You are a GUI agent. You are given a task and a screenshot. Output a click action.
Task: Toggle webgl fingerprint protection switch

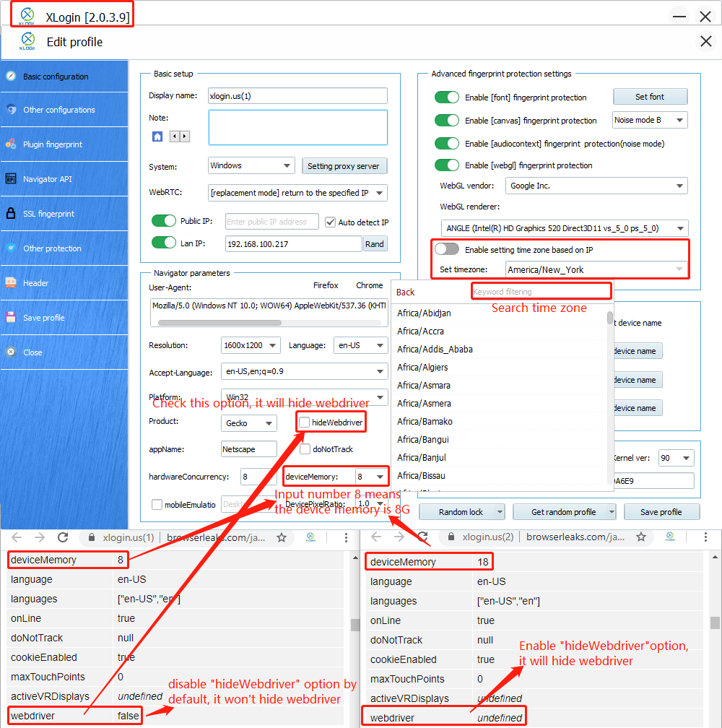click(447, 165)
